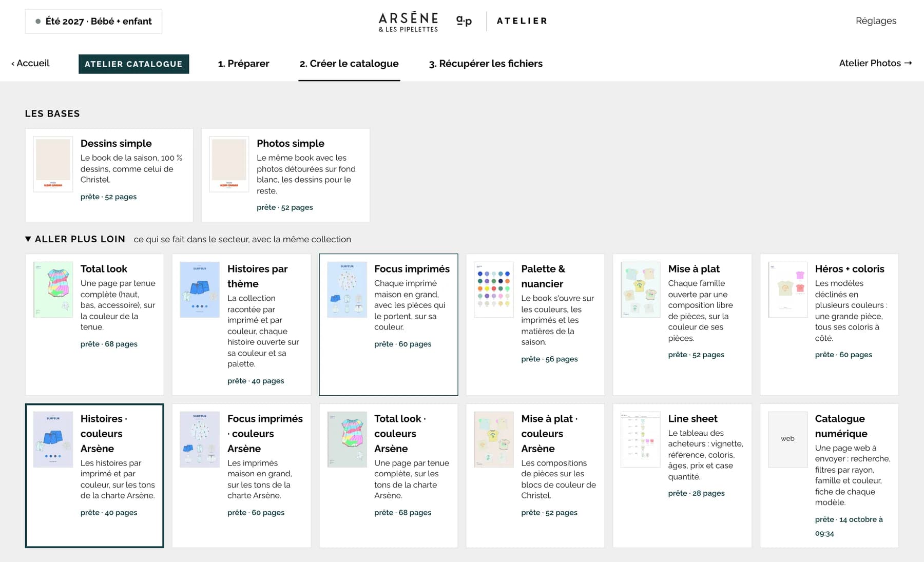Image resolution: width=924 pixels, height=562 pixels.
Task: Collapse the Aller plus loin section
Action: [75, 239]
